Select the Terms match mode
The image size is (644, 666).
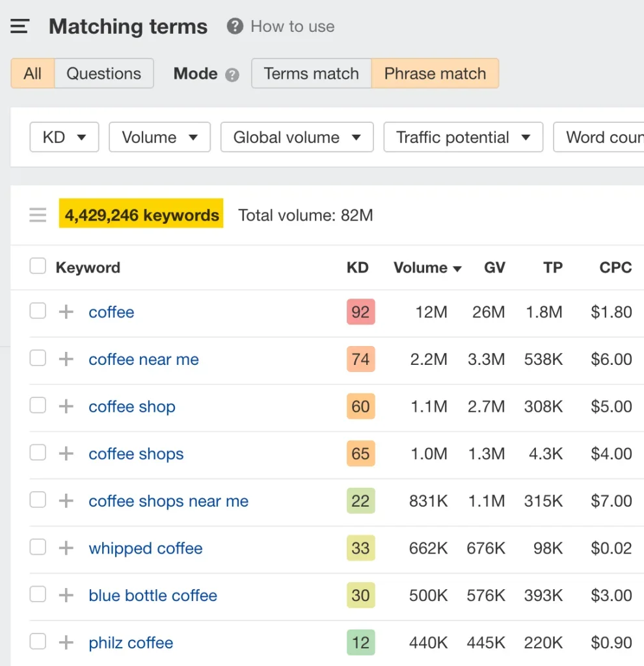pos(310,73)
